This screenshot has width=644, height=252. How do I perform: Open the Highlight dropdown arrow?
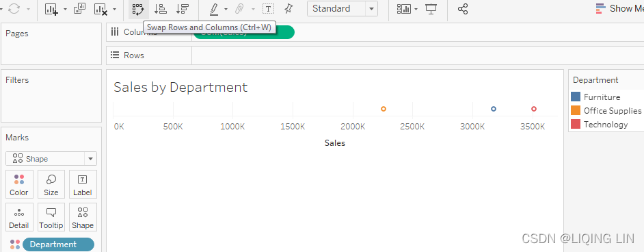[x=226, y=9]
